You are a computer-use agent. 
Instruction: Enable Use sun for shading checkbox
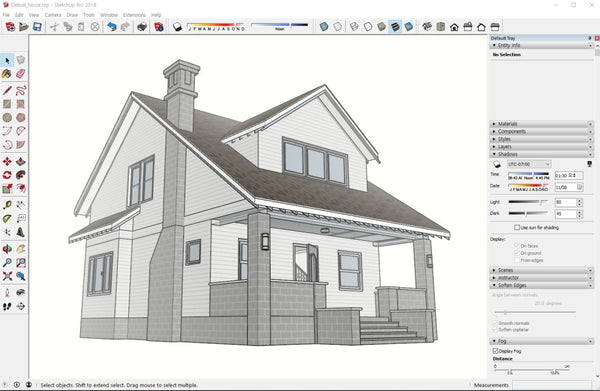[517, 227]
